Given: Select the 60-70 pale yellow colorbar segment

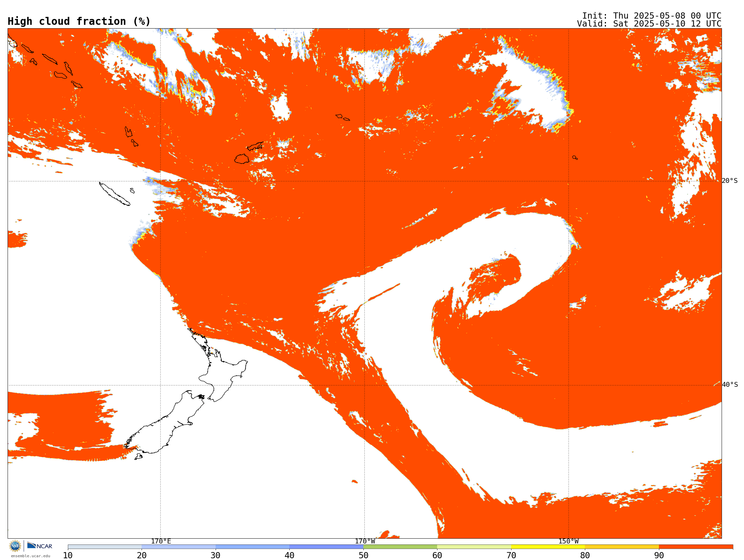Looking at the screenshot, I should tap(474, 547).
